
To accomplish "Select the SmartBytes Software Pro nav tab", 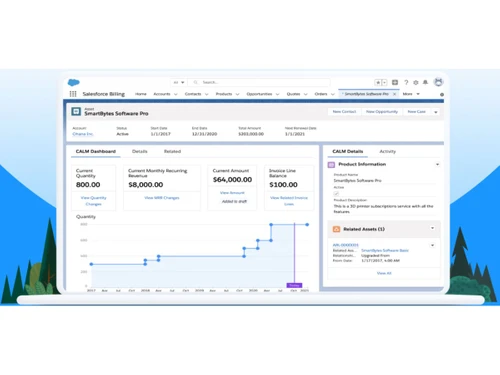I will click(366, 94).
